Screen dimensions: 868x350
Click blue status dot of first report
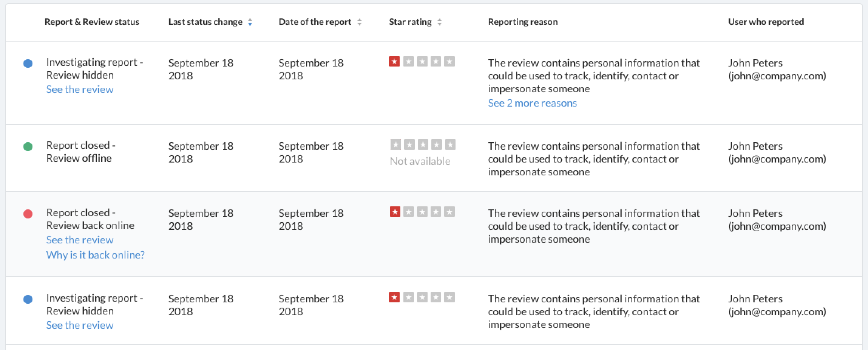coord(28,63)
